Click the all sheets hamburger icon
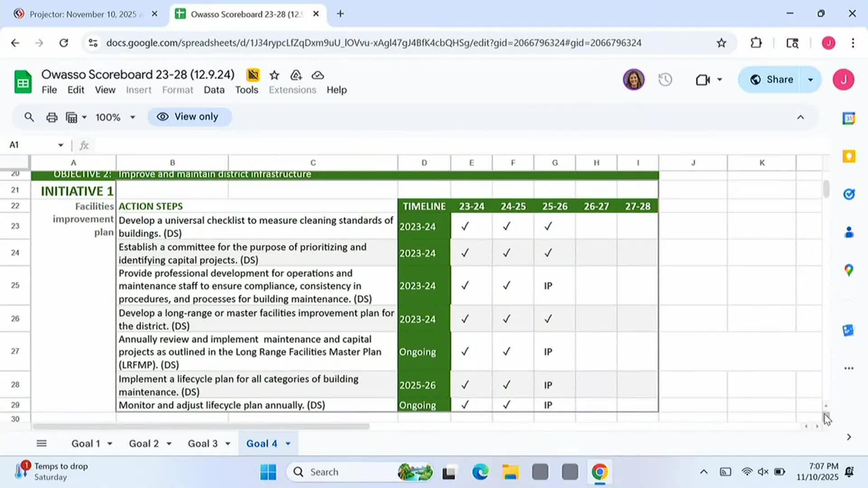The image size is (868, 488). point(42,443)
